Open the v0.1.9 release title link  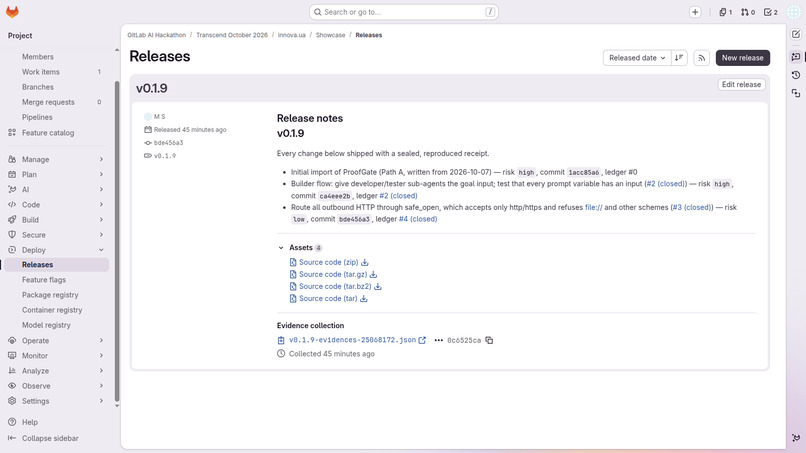click(x=152, y=88)
